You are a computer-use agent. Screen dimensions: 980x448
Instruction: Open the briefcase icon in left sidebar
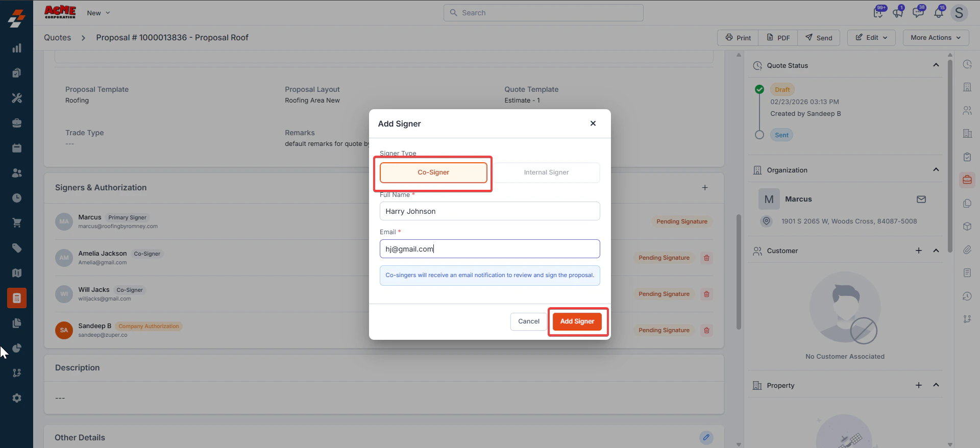pyautogui.click(x=17, y=123)
